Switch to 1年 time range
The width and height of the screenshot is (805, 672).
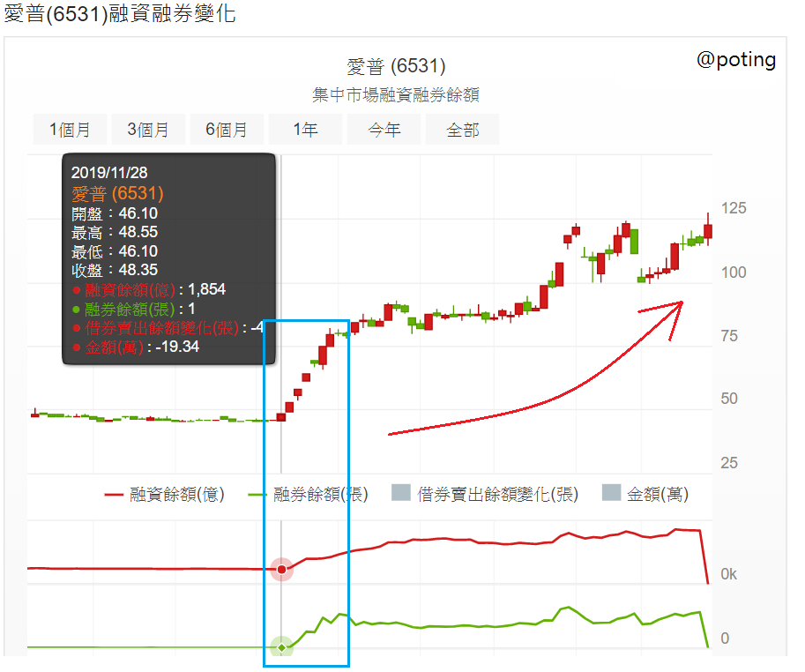[x=305, y=130]
